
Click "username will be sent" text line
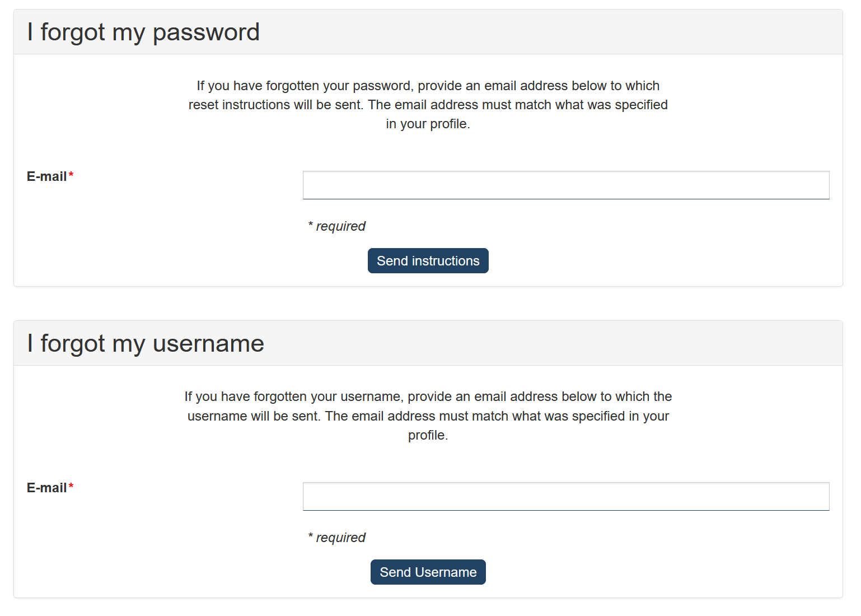click(x=252, y=417)
